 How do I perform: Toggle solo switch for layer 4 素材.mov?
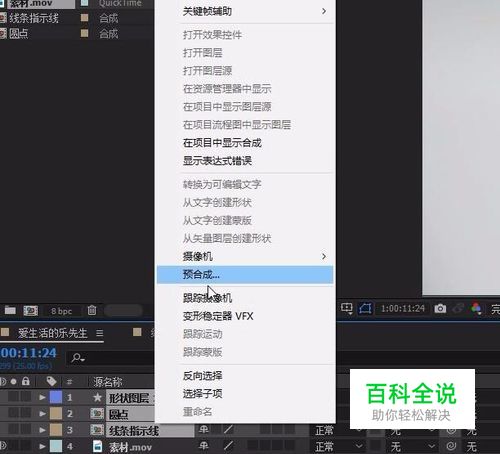tap(13, 446)
